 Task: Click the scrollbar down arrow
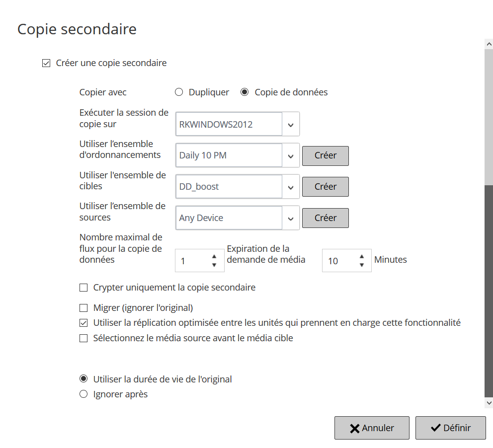pyautogui.click(x=489, y=403)
